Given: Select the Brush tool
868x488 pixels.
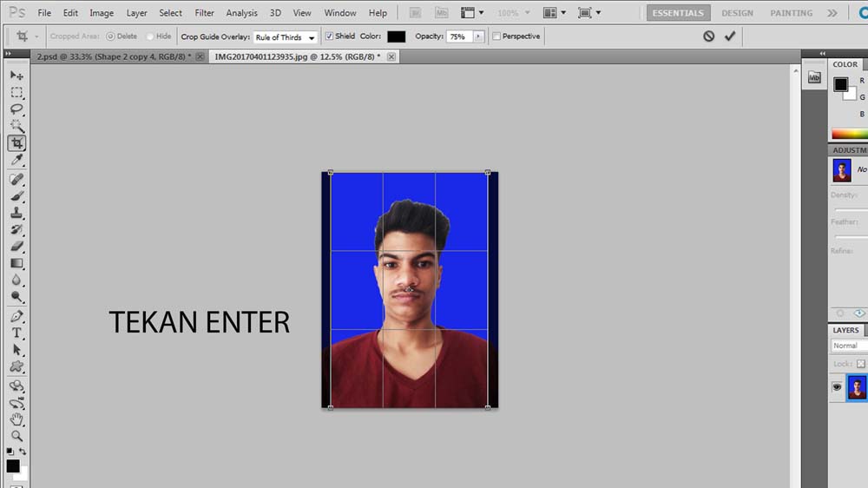Looking at the screenshot, I should click(16, 196).
